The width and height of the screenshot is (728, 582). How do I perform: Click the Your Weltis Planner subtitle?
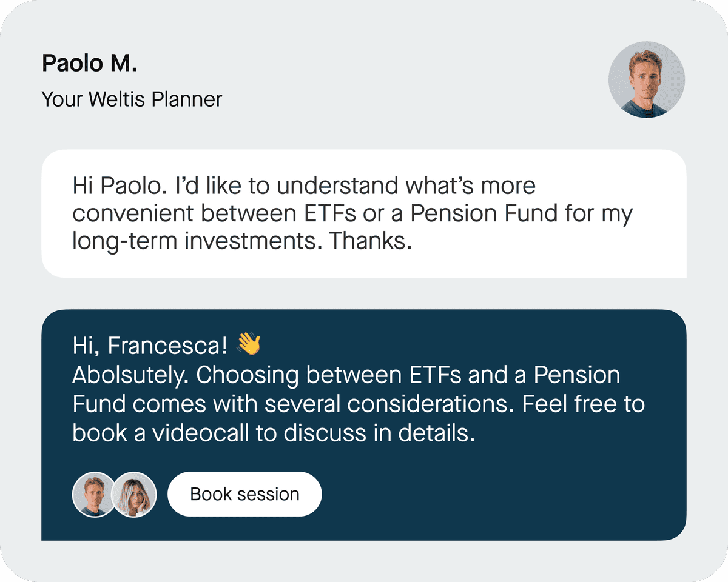[x=132, y=99]
